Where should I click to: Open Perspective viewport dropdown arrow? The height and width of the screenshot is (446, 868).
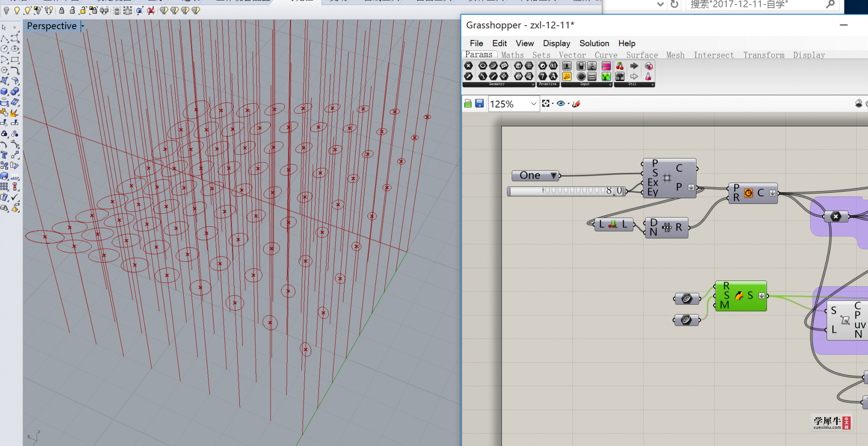pos(83,26)
